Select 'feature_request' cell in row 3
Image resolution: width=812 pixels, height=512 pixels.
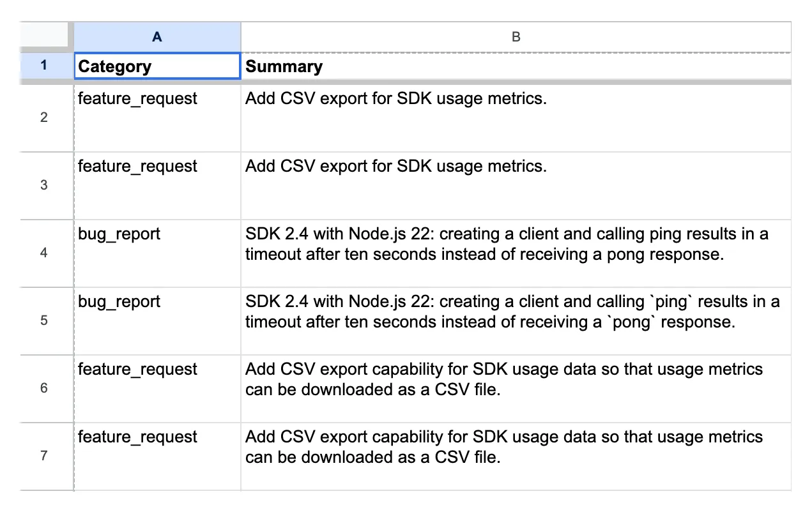[158, 185]
